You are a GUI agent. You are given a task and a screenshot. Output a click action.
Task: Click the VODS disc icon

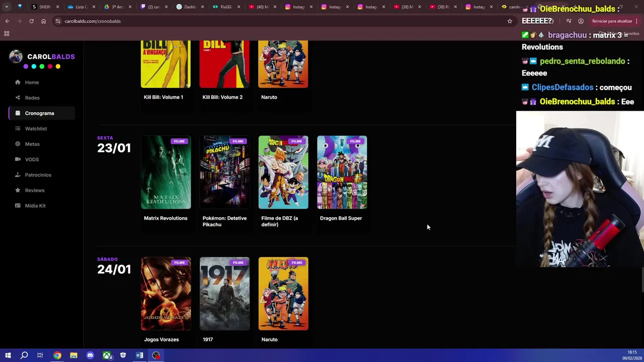18,159
